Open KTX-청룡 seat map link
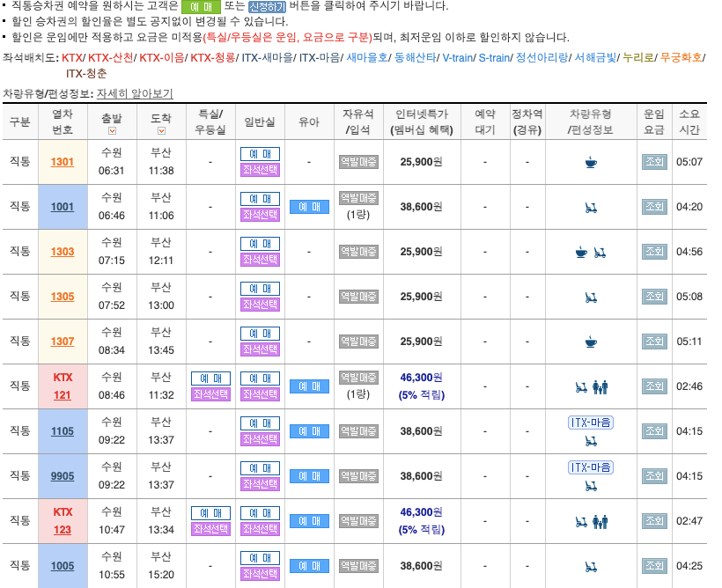Screen dimensions: 722x588 pos(213,57)
